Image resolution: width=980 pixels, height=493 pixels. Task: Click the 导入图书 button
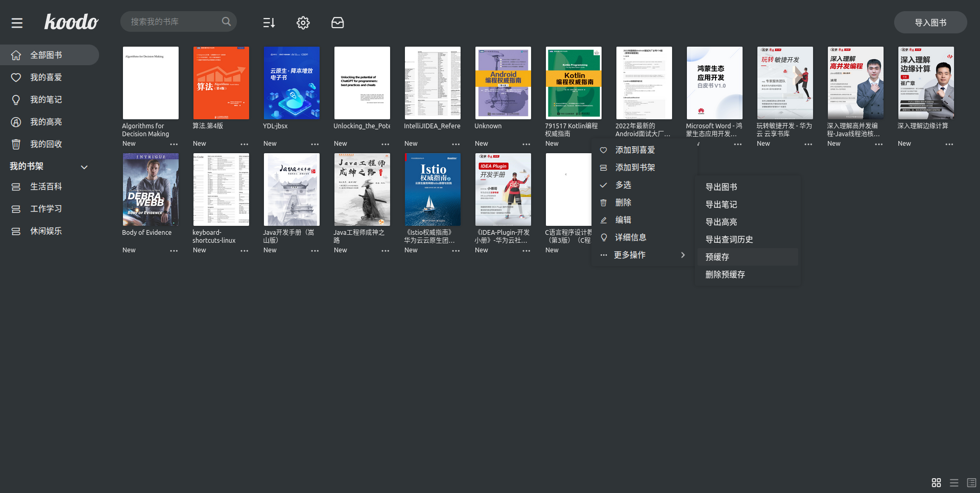(x=930, y=22)
